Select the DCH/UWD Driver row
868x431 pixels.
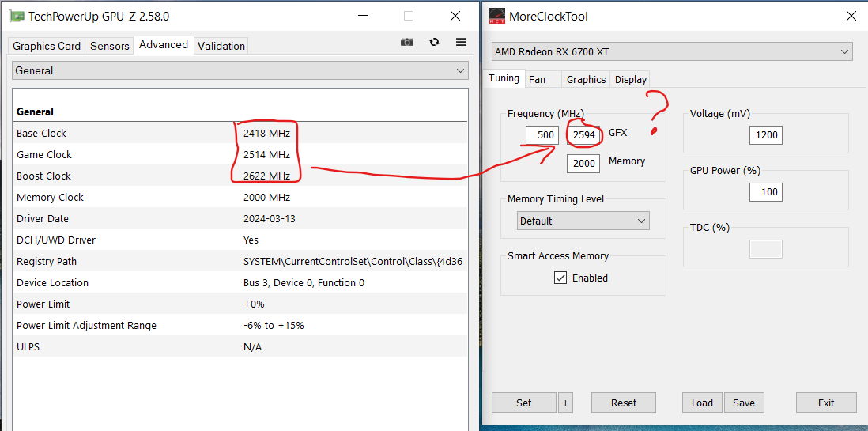click(x=240, y=240)
